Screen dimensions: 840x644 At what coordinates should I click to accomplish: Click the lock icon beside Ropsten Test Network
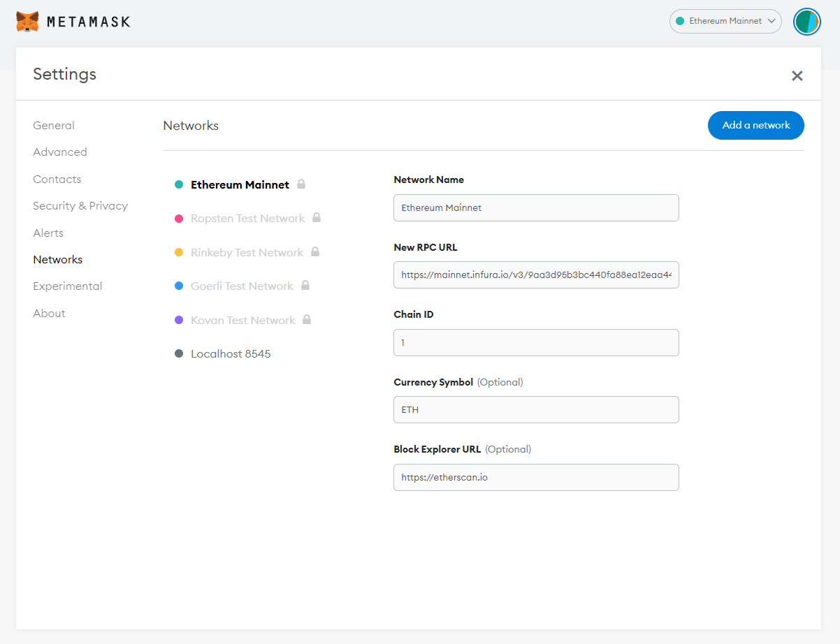(316, 218)
